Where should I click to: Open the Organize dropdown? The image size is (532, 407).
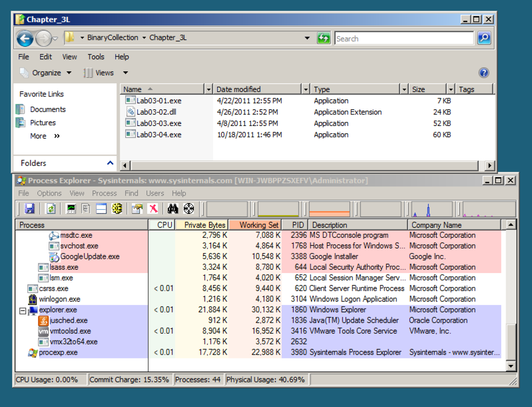point(47,73)
